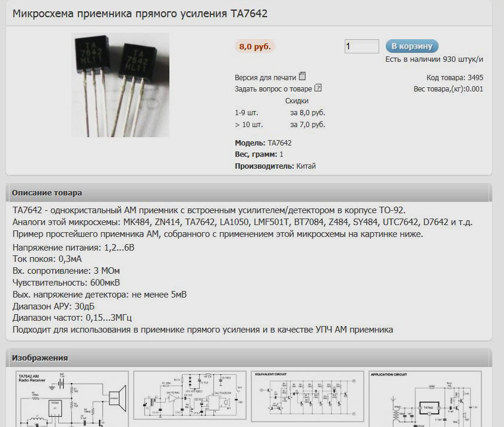Click the line starting 'TA7642 - однокристальный АМ приемник'

tap(209, 210)
